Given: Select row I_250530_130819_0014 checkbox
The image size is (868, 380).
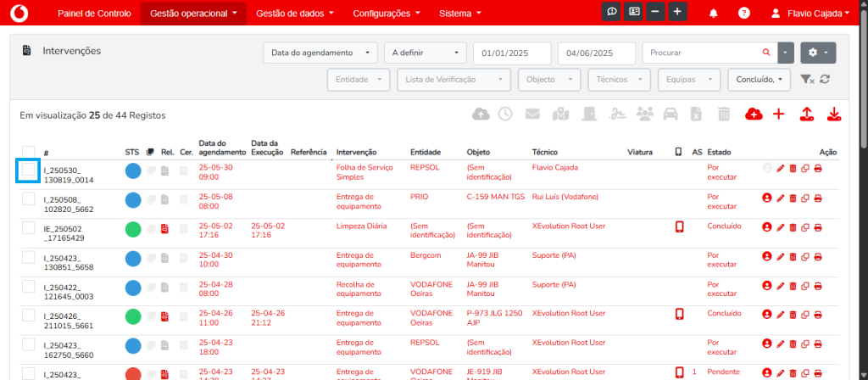Looking at the screenshot, I should (x=28, y=170).
